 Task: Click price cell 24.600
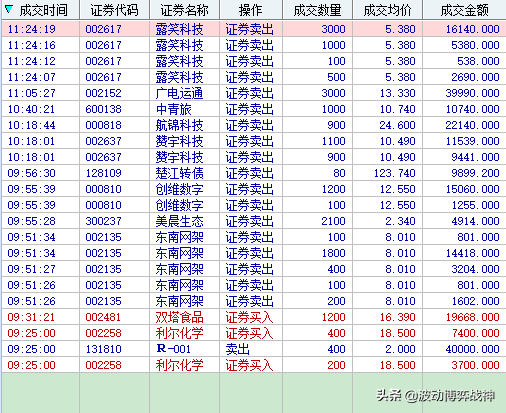coord(397,125)
